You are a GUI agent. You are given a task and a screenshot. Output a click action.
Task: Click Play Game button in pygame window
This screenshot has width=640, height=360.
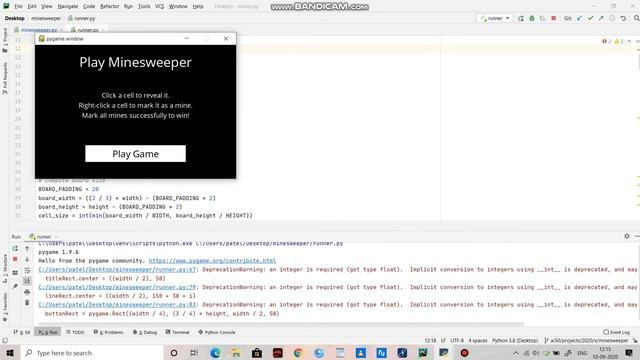136,153
